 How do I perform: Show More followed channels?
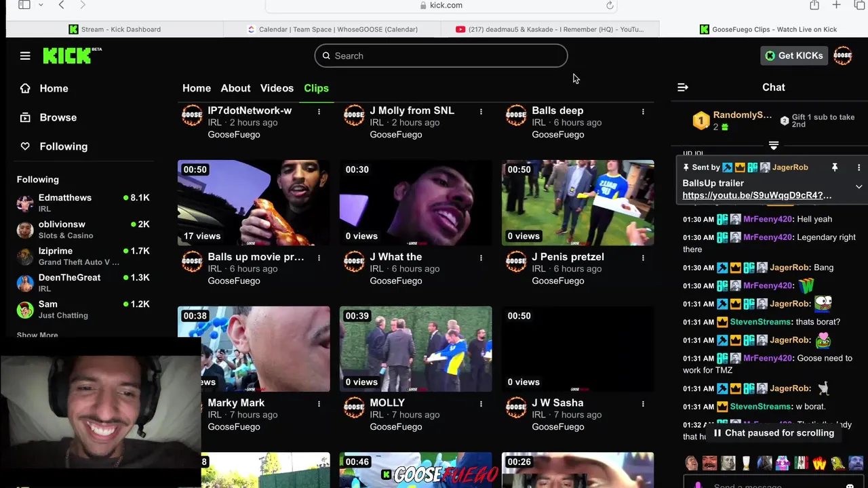click(37, 335)
